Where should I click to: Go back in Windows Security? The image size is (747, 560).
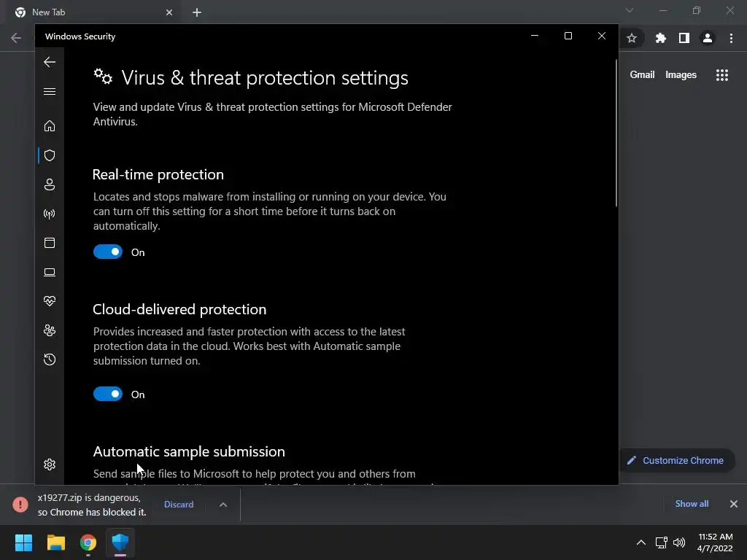tap(50, 62)
